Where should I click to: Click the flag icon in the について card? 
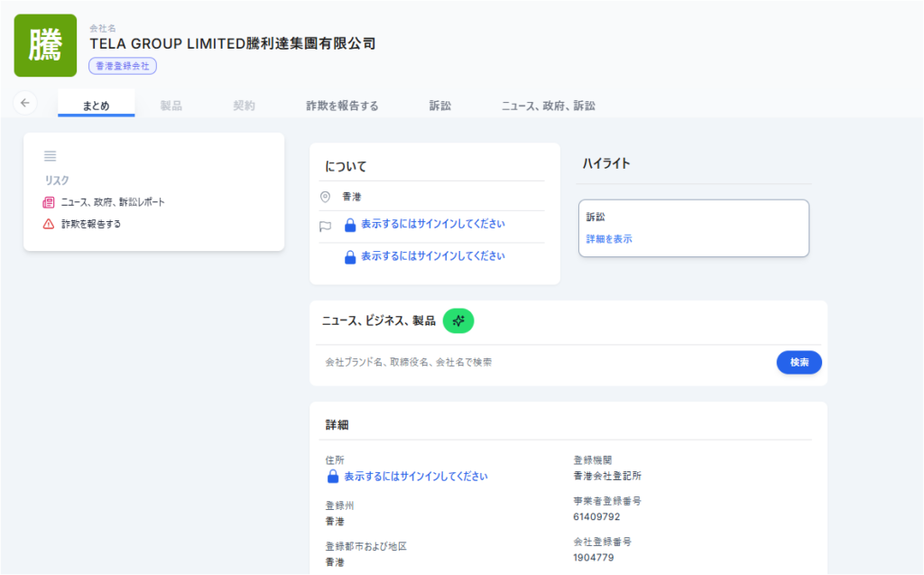(325, 227)
